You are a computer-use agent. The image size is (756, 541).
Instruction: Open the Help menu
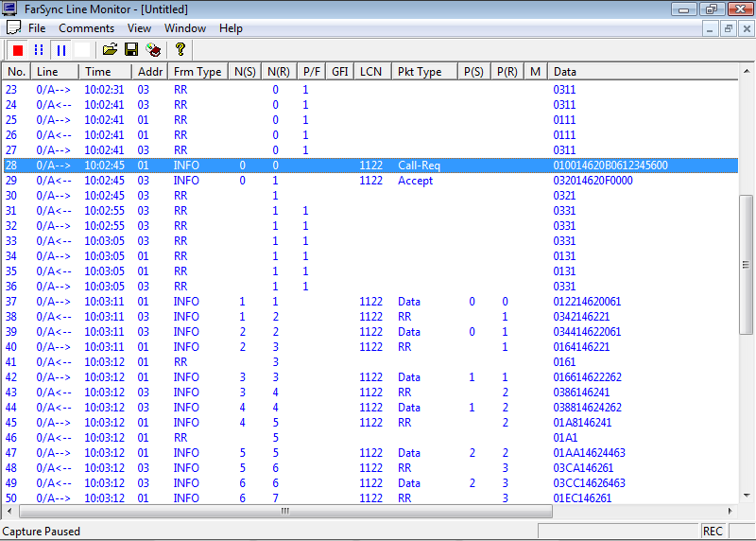(x=231, y=28)
